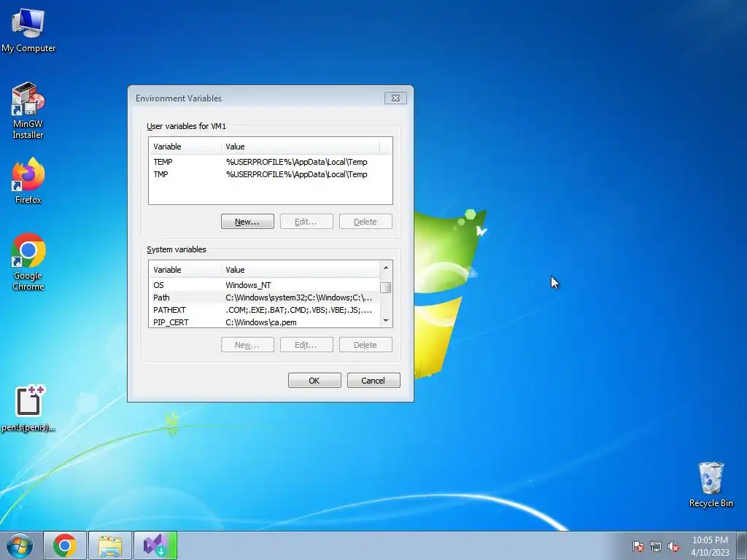Close the Environment Variables dialog
Viewport: 747px width, 560px height.
[395, 98]
